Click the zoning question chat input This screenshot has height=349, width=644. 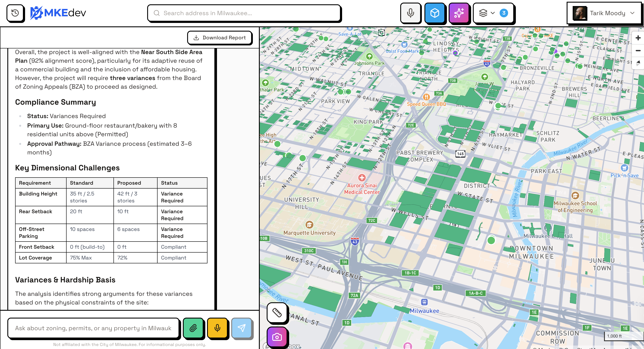pyautogui.click(x=93, y=328)
